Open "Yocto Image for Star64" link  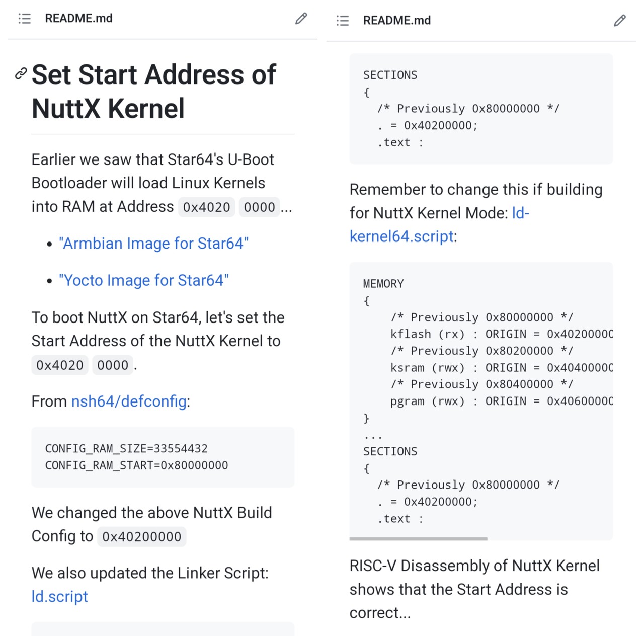click(144, 280)
